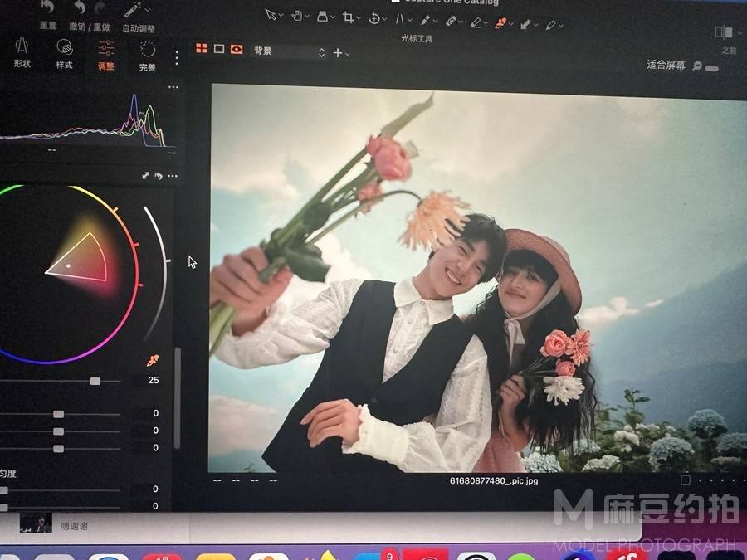Click the slider handle showing value 25
The height and width of the screenshot is (560, 747).
(x=95, y=381)
